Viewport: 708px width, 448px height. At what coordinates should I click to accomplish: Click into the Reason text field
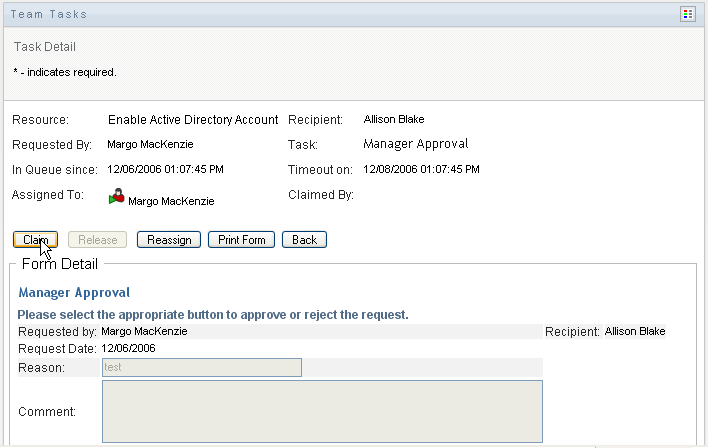tap(202, 368)
